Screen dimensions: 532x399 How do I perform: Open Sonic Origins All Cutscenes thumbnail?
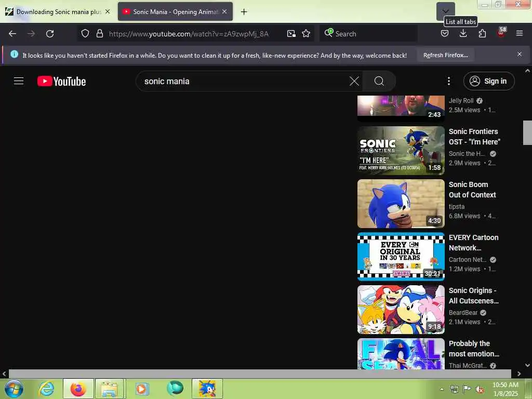401,310
